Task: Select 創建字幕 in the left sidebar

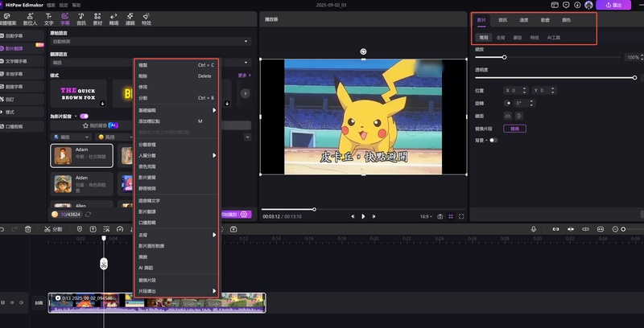Action: coord(22,87)
